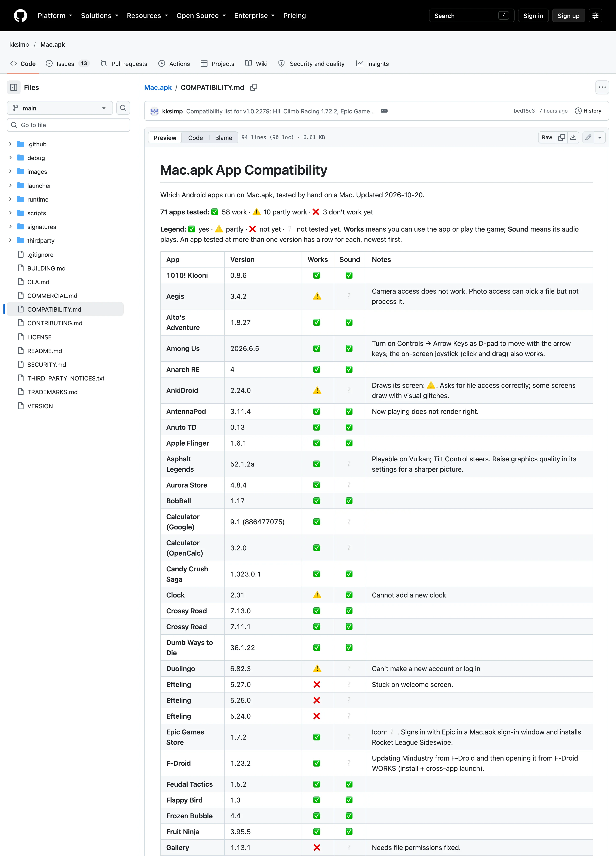Click the Sign in button

coord(533,15)
